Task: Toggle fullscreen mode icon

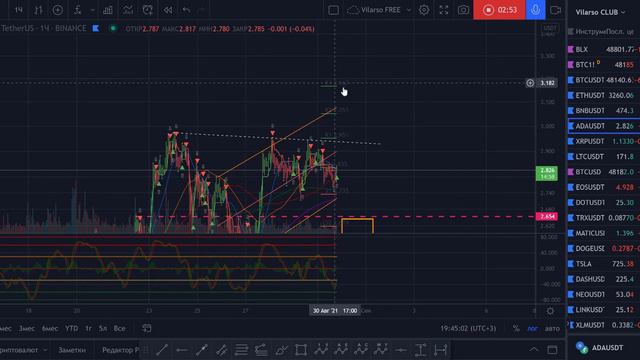Action: pos(444,10)
